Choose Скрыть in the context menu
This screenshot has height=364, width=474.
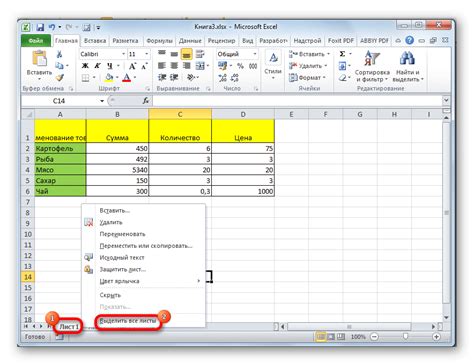pos(110,295)
